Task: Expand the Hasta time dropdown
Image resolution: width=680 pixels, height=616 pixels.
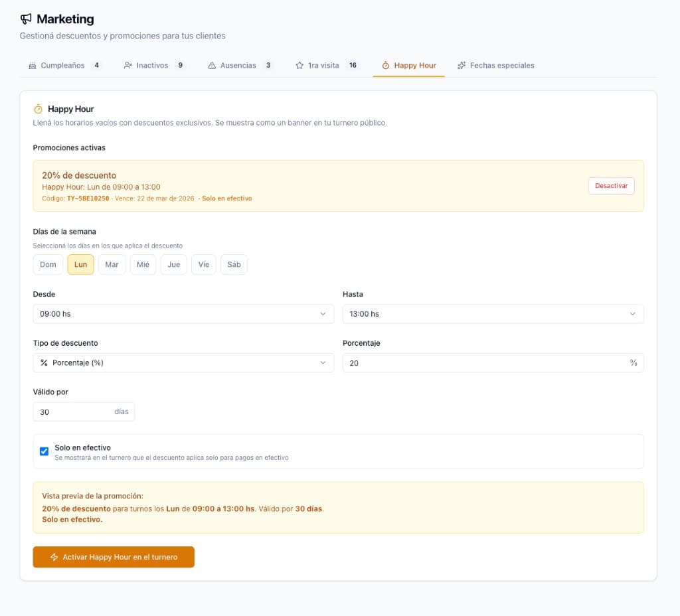Action: (x=493, y=314)
